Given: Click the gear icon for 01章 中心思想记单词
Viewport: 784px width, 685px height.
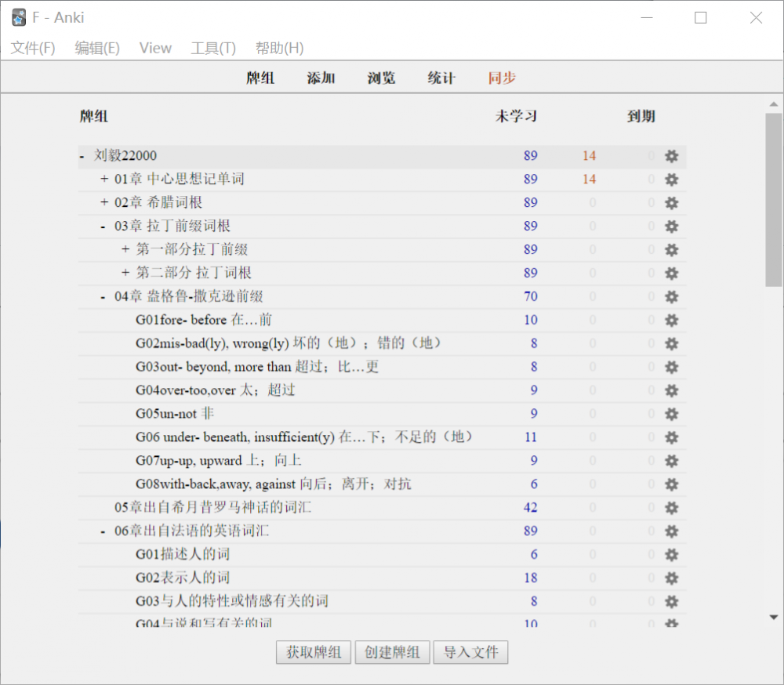Looking at the screenshot, I should tap(672, 179).
